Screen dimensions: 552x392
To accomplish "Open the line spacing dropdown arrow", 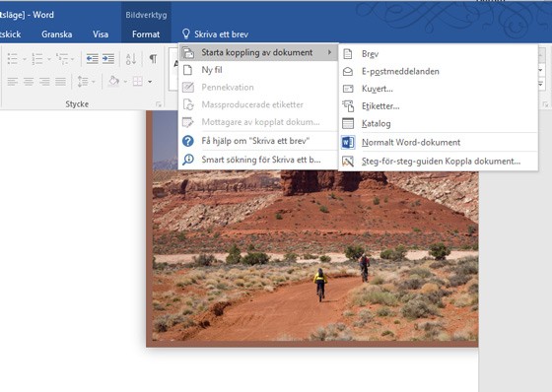I will pos(94,82).
